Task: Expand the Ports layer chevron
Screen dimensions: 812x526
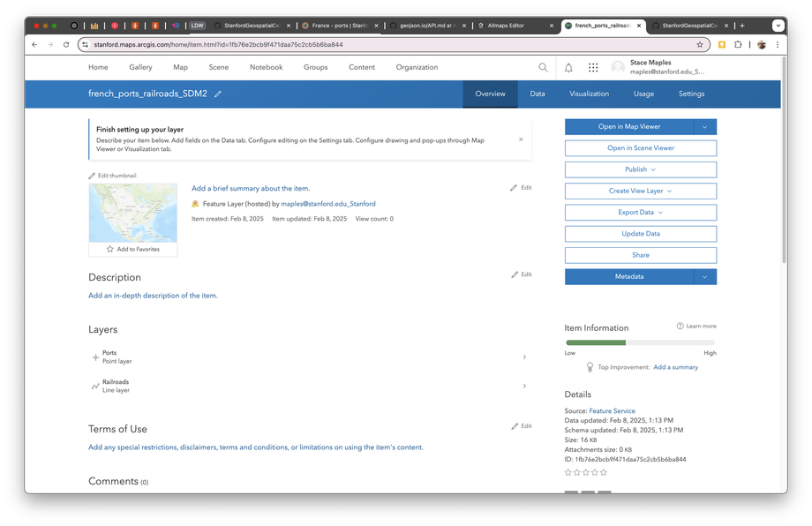Action: (x=524, y=357)
